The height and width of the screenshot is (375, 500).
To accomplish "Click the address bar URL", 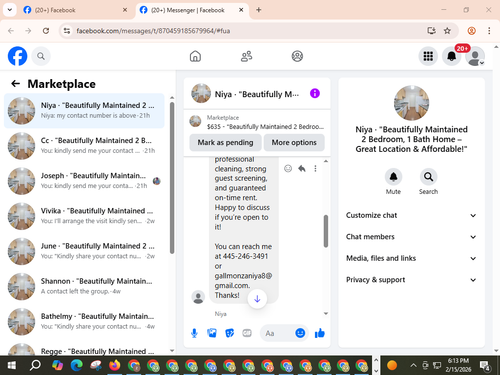I will (153, 31).
